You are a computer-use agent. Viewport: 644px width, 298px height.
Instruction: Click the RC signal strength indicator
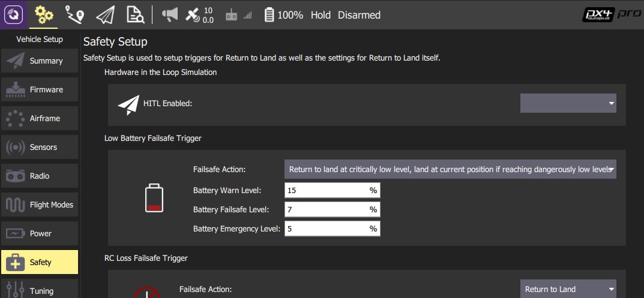tap(238, 16)
